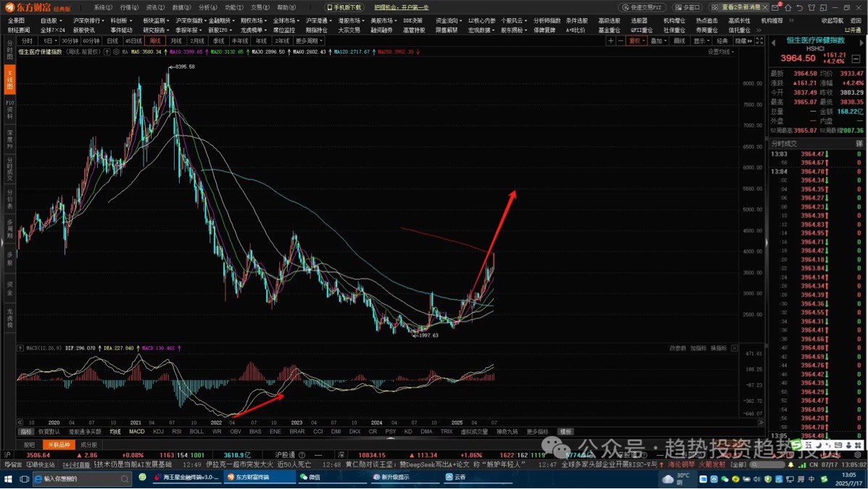Open the 多窗口 multi-window button
The width and height of the screenshot is (868, 489).
tap(687, 7)
